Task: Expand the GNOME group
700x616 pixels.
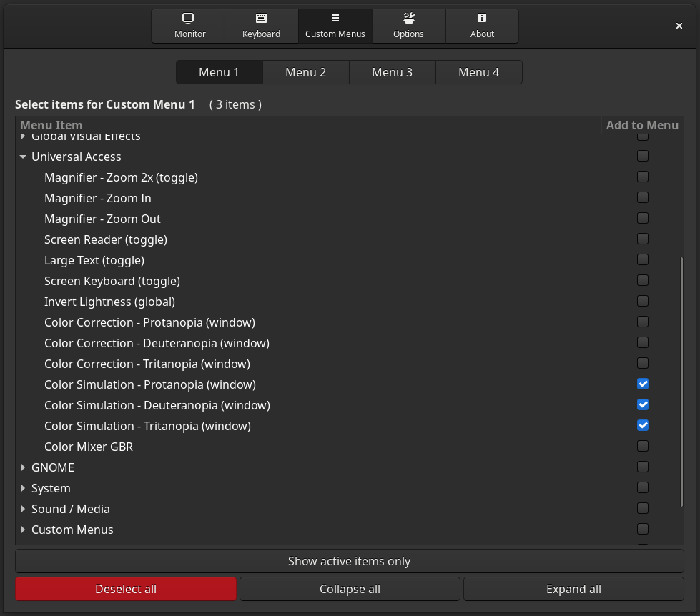Action: 23,467
